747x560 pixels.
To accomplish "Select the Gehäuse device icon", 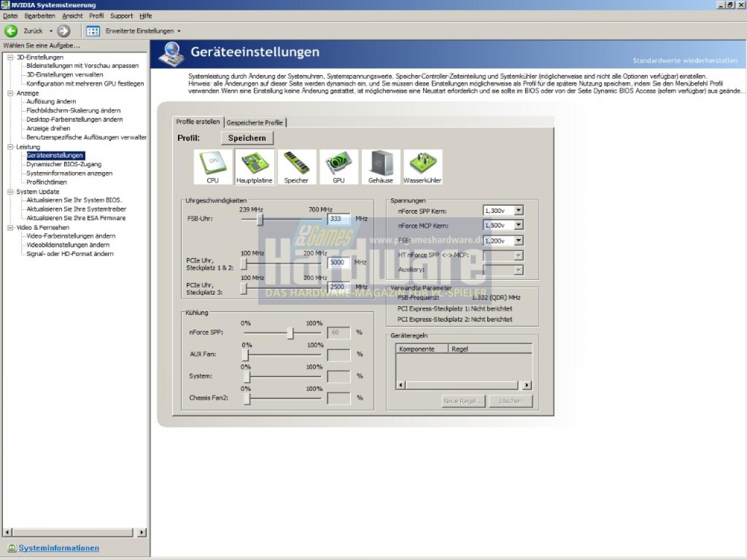I will (x=381, y=167).
